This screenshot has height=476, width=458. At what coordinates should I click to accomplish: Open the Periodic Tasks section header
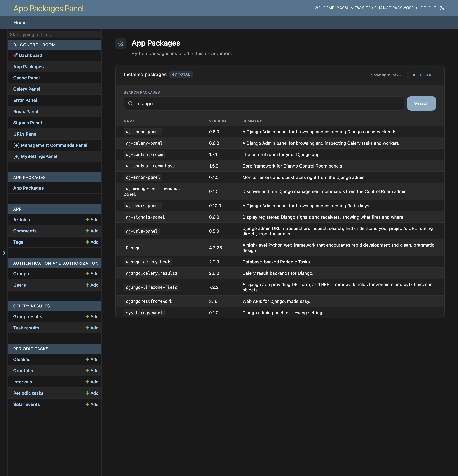pyautogui.click(x=31, y=349)
